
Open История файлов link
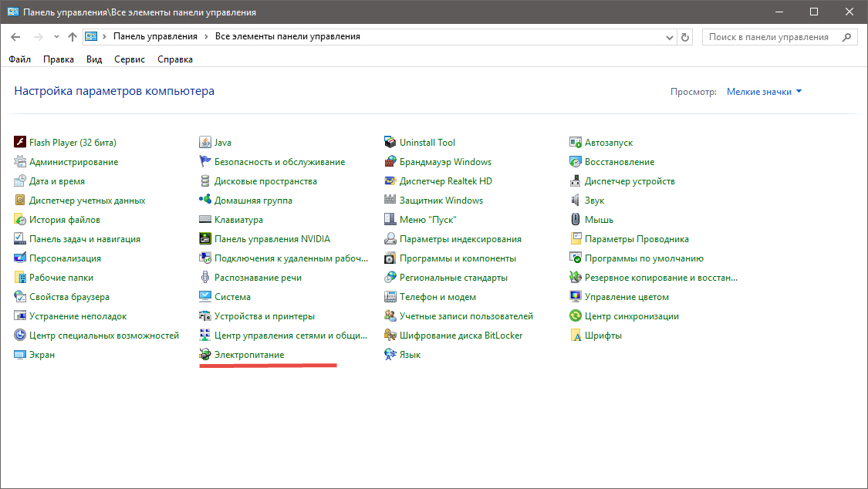point(65,220)
